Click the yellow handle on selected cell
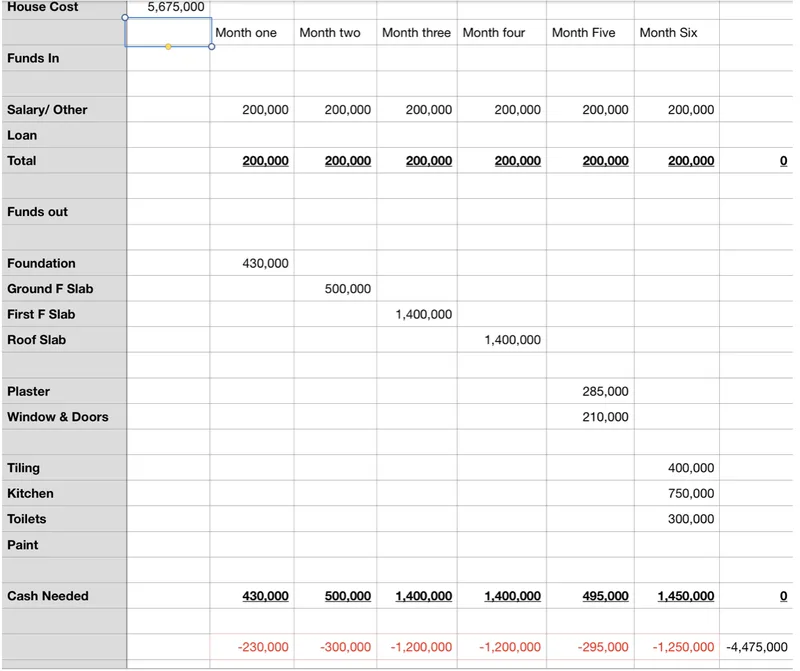The image size is (800, 671). pyautogui.click(x=168, y=46)
